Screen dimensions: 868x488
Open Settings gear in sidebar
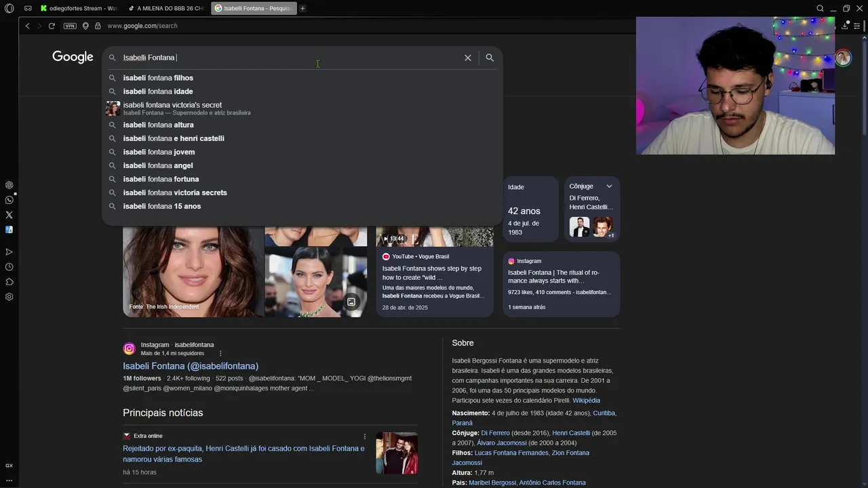[x=9, y=297]
